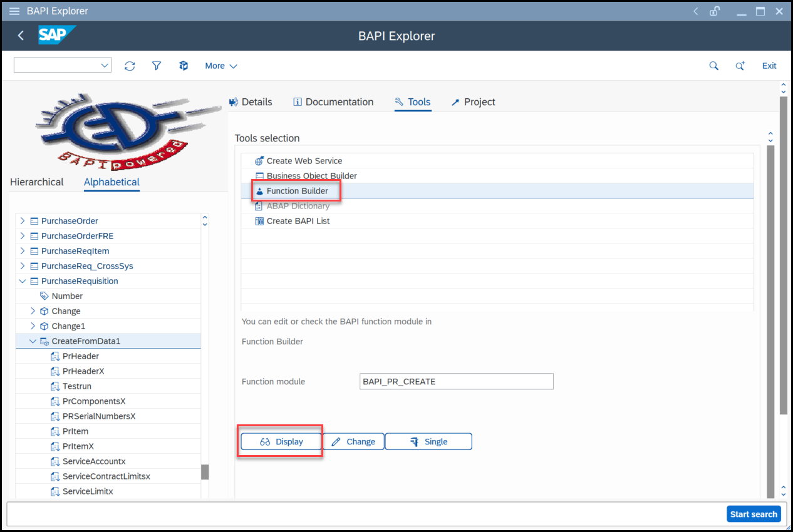Switch to the Documentation tab
Image resolution: width=793 pixels, height=532 pixels.
pos(333,102)
